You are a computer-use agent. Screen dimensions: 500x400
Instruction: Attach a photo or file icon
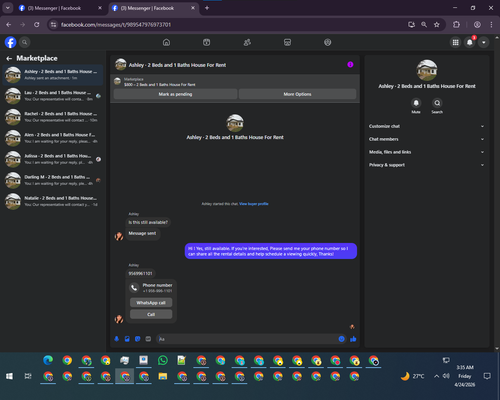coord(127,339)
